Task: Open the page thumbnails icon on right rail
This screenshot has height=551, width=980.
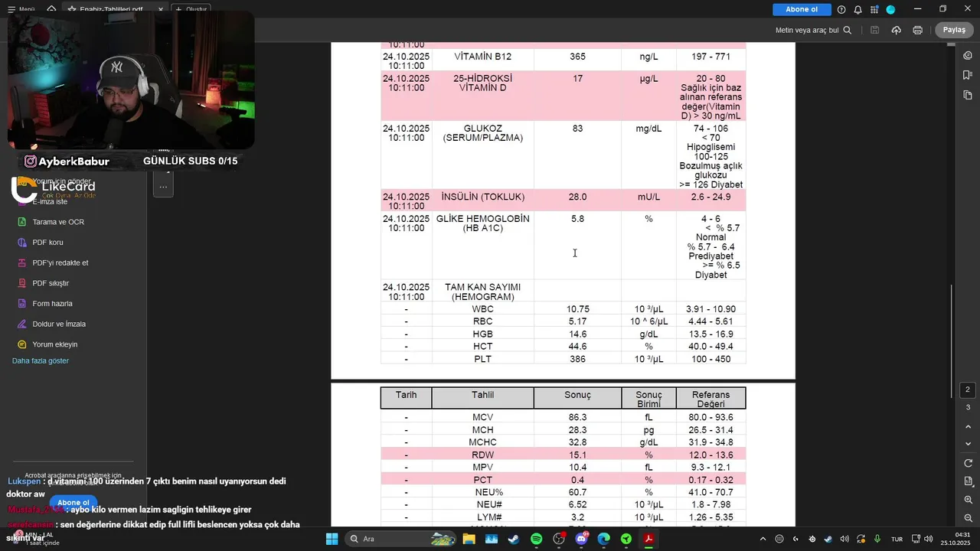Action: pos(968,95)
